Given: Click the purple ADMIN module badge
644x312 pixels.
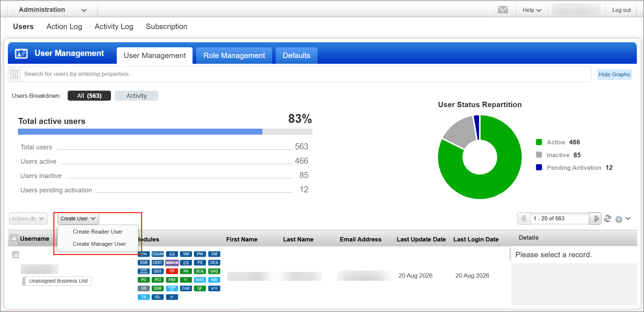Looking at the screenshot, I should click(172, 263).
